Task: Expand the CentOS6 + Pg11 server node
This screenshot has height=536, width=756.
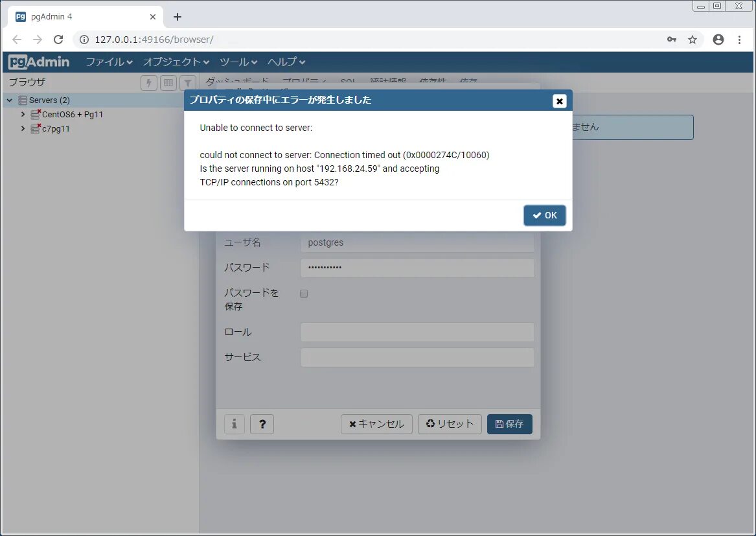Action: [23, 114]
